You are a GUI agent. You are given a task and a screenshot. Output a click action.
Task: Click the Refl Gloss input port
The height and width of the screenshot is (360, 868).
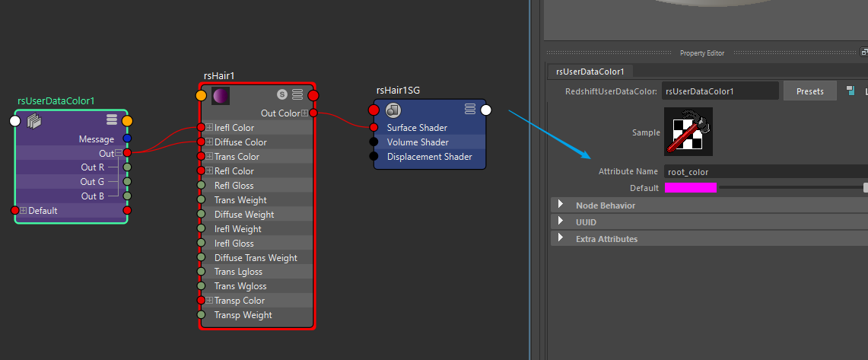click(x=202, y=185)
